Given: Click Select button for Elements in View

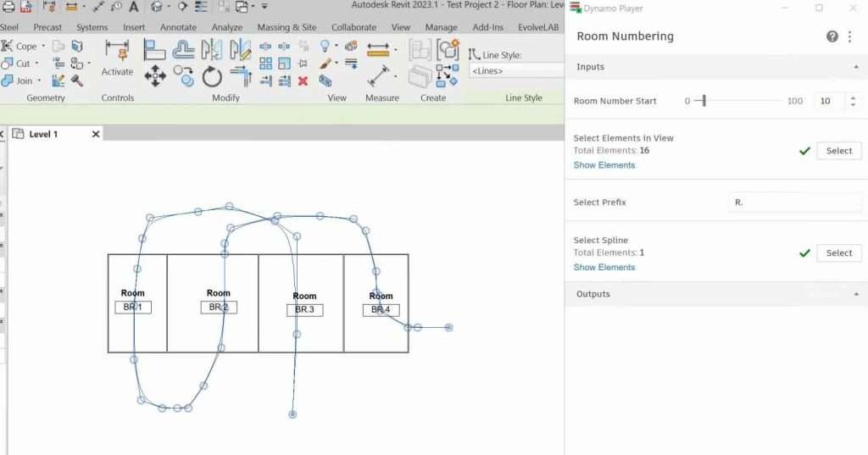Looking at the screenshot, I should coord(838,151).
